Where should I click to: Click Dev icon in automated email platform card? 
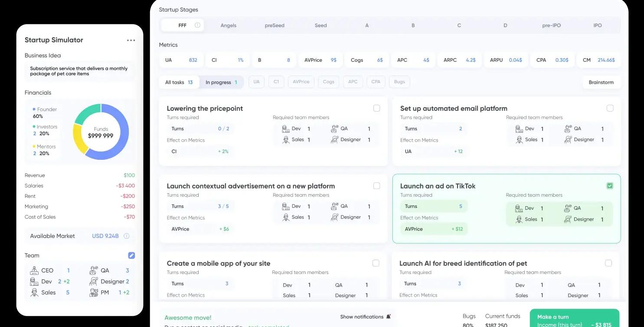click(x=519, y=129)
